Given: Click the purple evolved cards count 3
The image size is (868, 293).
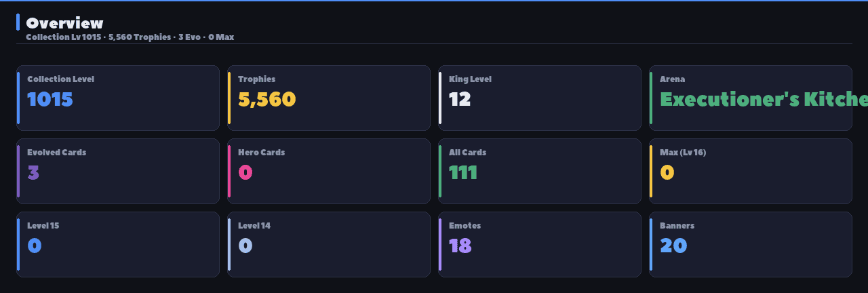Looking at the screenshot, I should (33, 173).
